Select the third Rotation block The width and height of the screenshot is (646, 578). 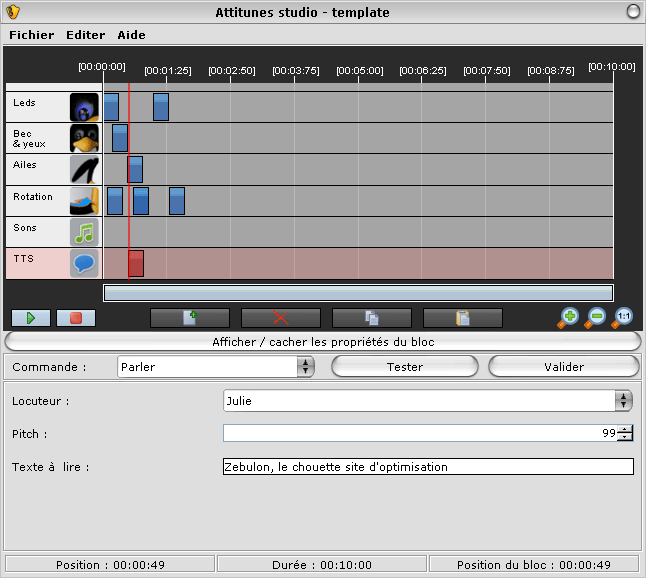tap(177, 201)
